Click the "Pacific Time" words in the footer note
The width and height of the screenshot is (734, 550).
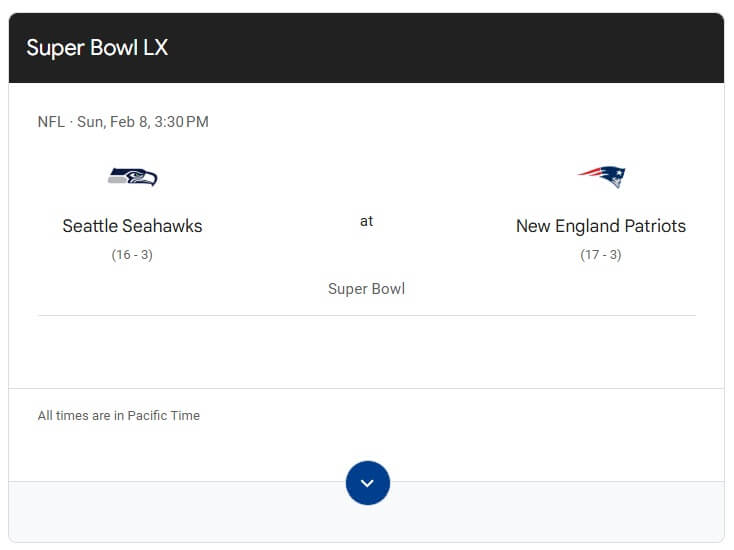click(x=164, y=415)
